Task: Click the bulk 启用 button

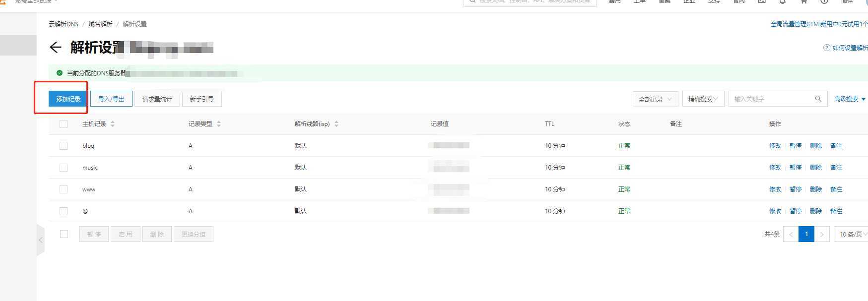Action: tap(126, 234)
